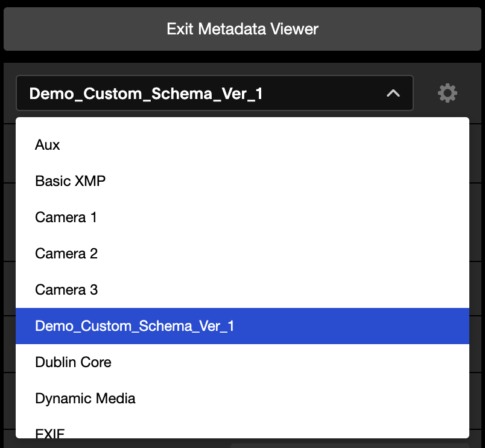This screenshot has width=485, height=448.
Task: Open metadata settings via the gear icon
Action: pos(447,93)
